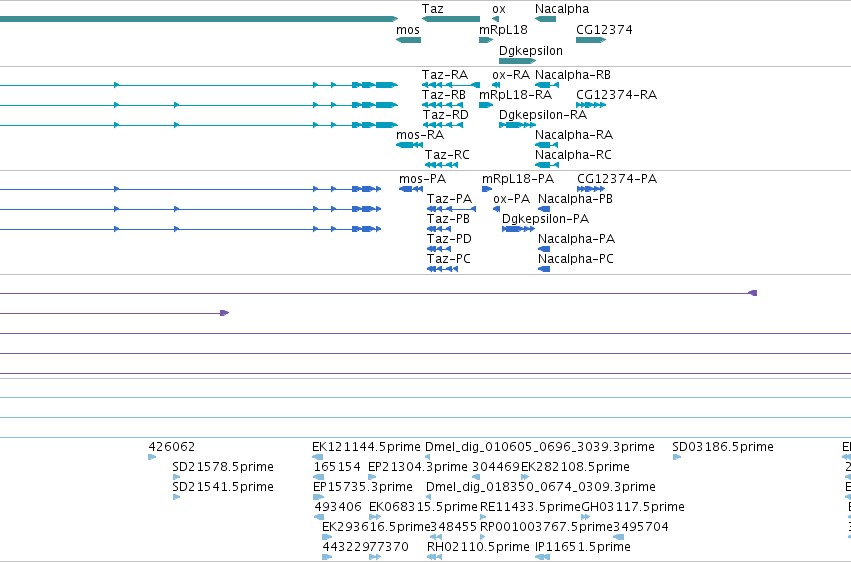Screen dimensions: 851x562
Task: Select EST IP11651.5prime
Action: point(583,547)
